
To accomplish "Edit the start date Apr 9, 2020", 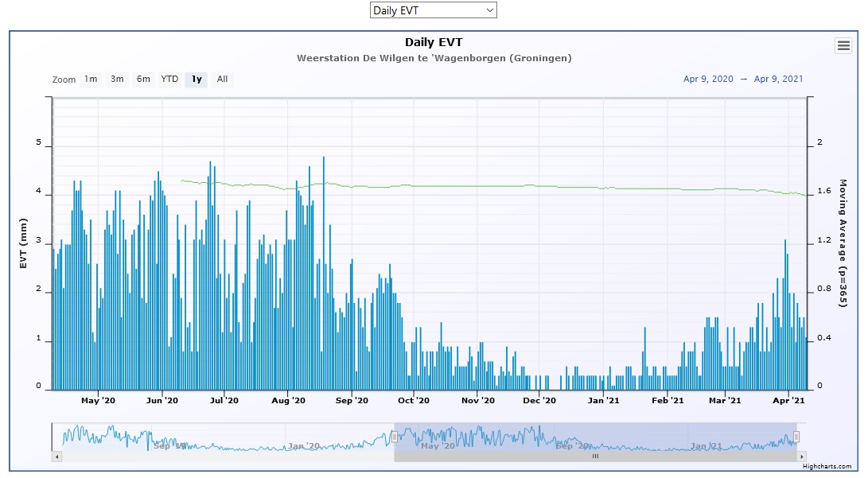I will [x=708, y=79].
